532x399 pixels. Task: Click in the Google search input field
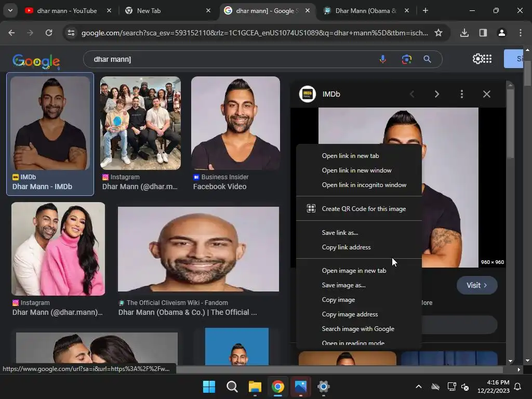231,59
